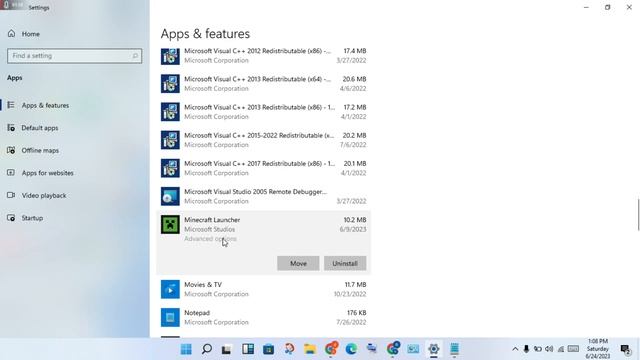Click the Video playback camera icon
This screenshot has height=360, width=640.
(11, 195)
